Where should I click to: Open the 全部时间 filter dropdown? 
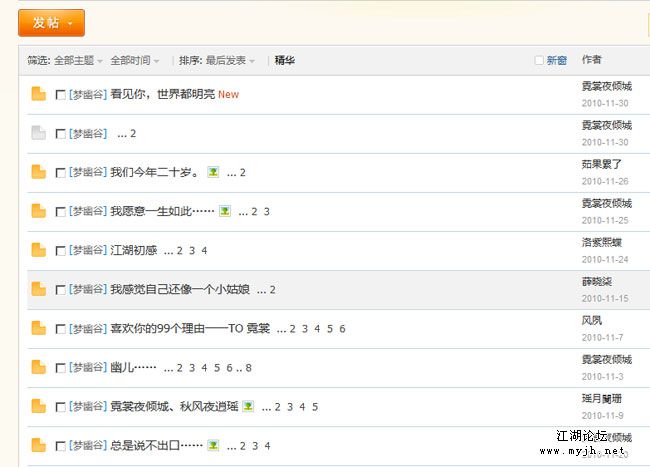(134, 60)
